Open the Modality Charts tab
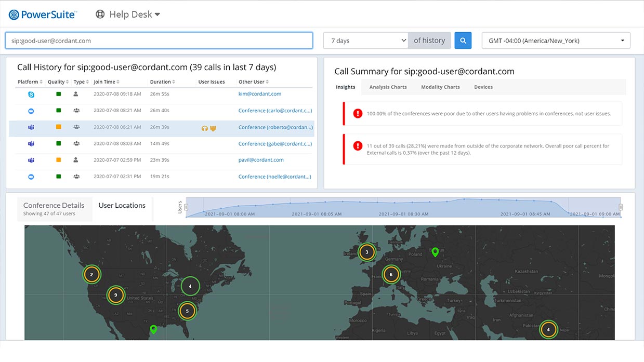 pos(440,87)
